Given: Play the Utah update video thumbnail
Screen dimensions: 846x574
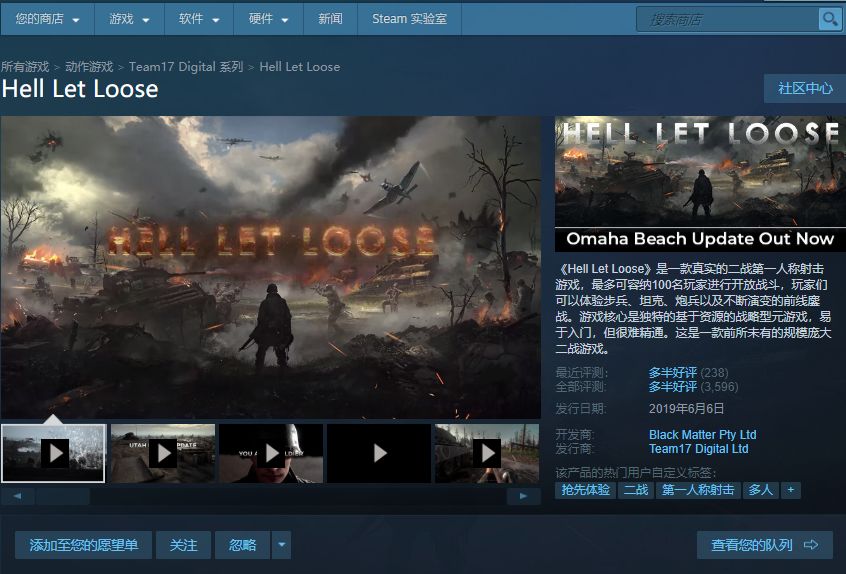Looking at the screenshot, I should tap(163, 453).
